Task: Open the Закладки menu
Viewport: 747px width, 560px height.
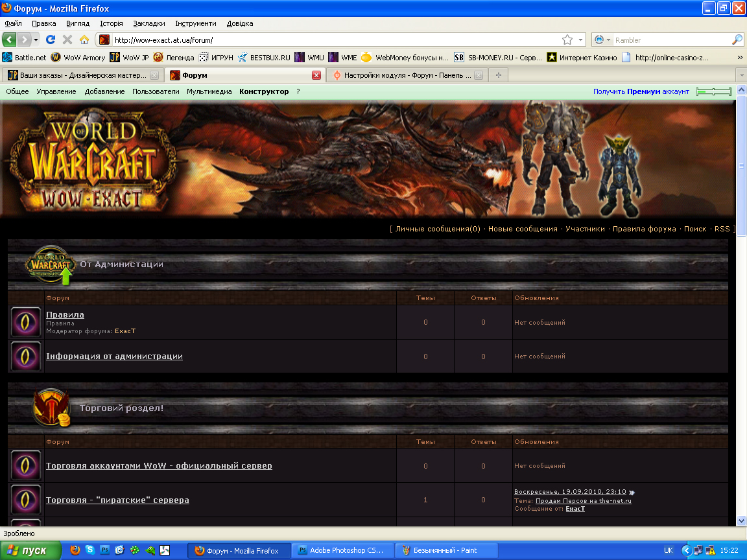Action: pos(149,23)
